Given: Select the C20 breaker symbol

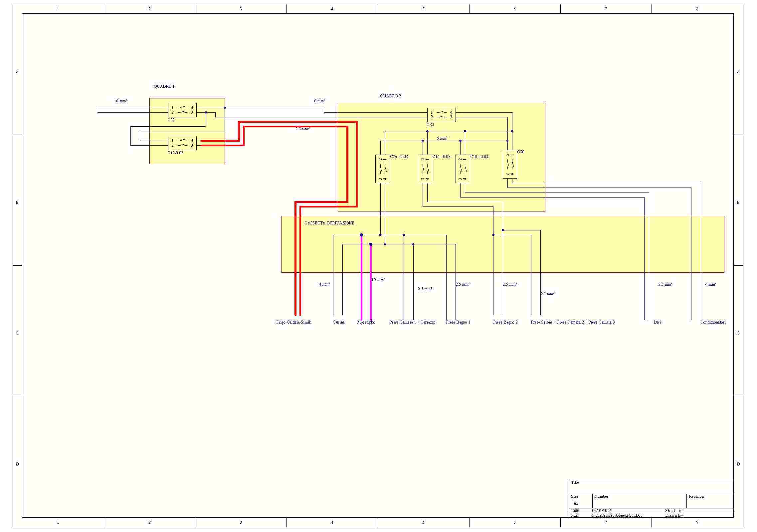Looking at the screenshot, I should (x=510, y=164).
